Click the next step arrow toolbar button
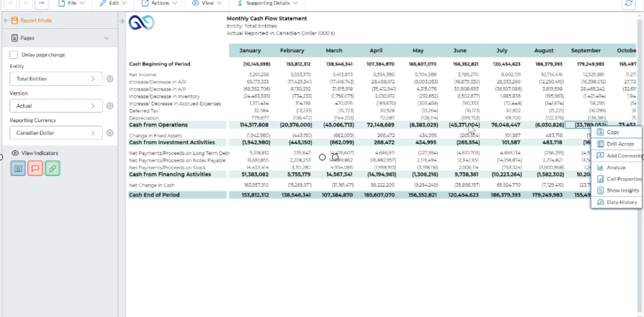Viewport: 644px width, 317px height. (41, 3)
